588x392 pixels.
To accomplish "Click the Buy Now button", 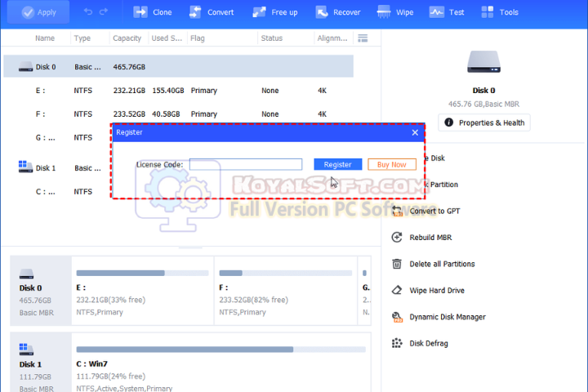I will [392, 164].
